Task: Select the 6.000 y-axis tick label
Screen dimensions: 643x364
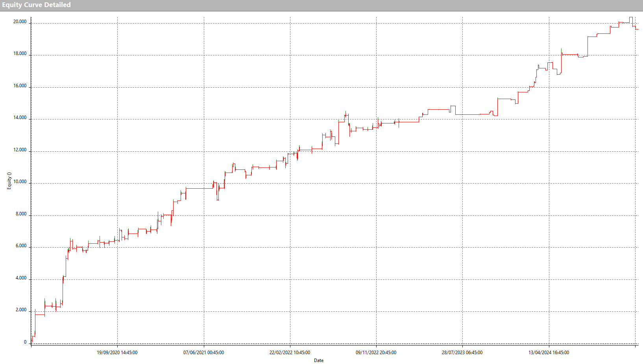Action: (x=21, y=246)
